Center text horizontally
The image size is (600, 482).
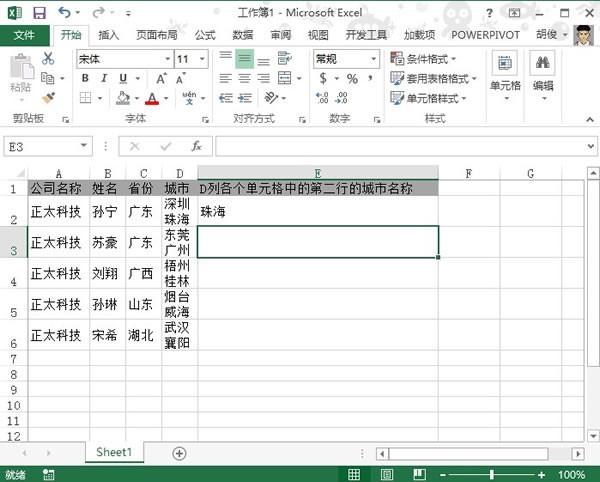click(x=244, y=78)
